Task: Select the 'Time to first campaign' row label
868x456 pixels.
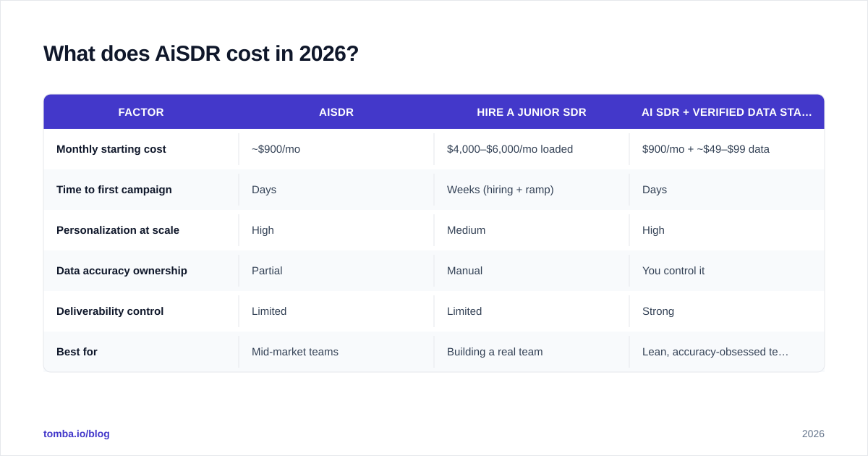Action: click(114, 190)
